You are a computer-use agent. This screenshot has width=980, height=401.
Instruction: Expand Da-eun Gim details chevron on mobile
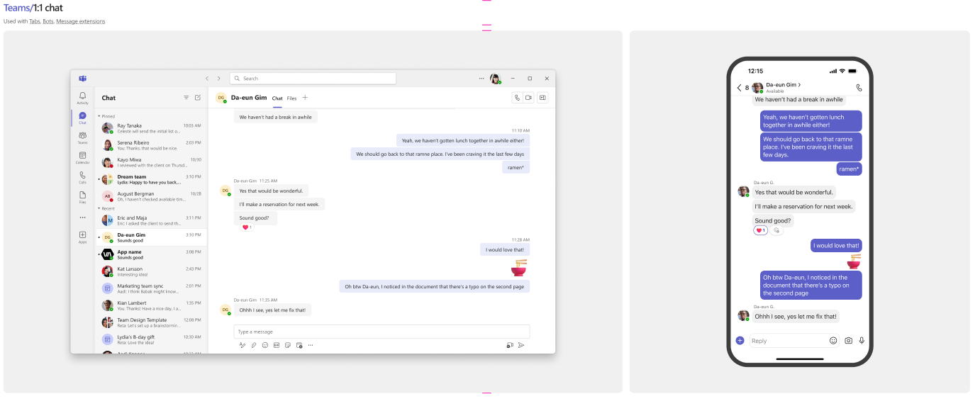click(x=800, y=85)
